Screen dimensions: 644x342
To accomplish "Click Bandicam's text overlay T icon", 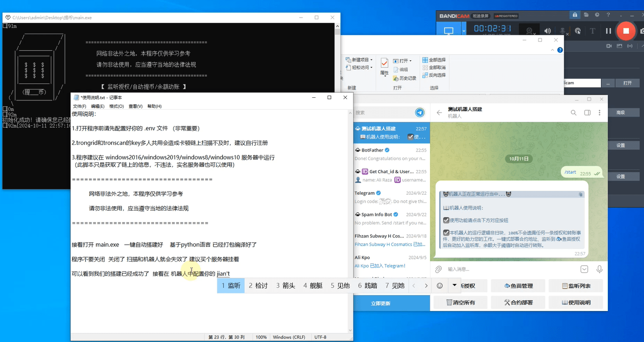I will click(x=592, y=31).
